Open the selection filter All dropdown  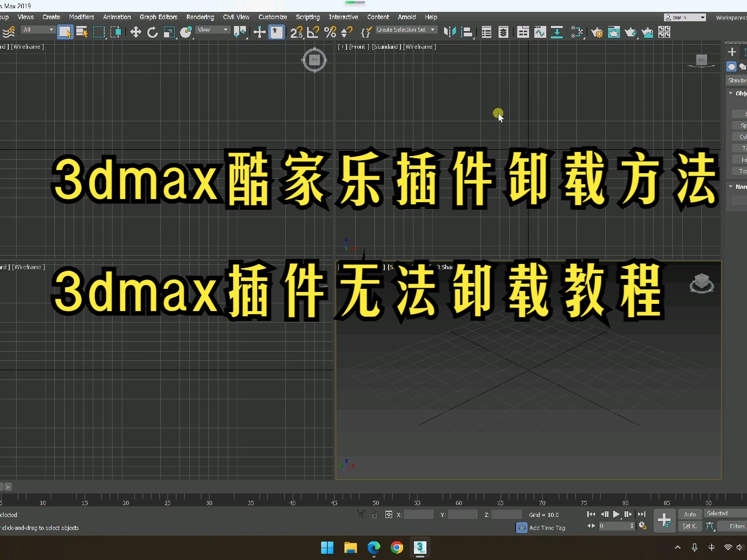point(37,30)
